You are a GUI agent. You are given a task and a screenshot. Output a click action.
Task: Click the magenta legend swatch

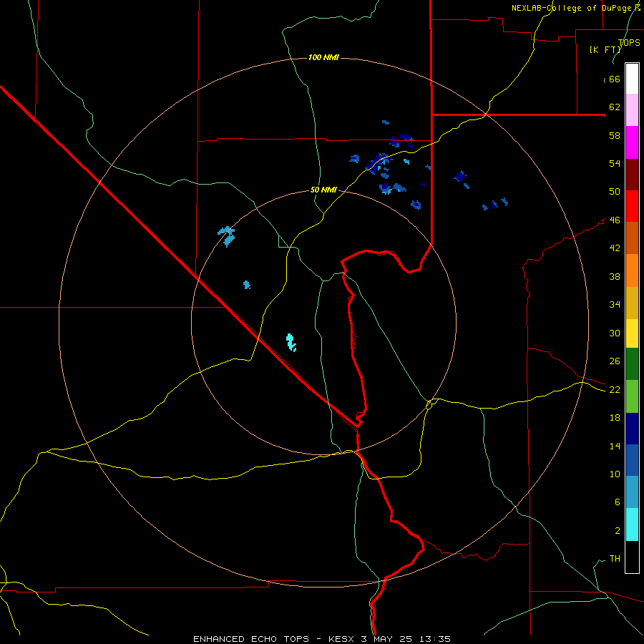632,142
